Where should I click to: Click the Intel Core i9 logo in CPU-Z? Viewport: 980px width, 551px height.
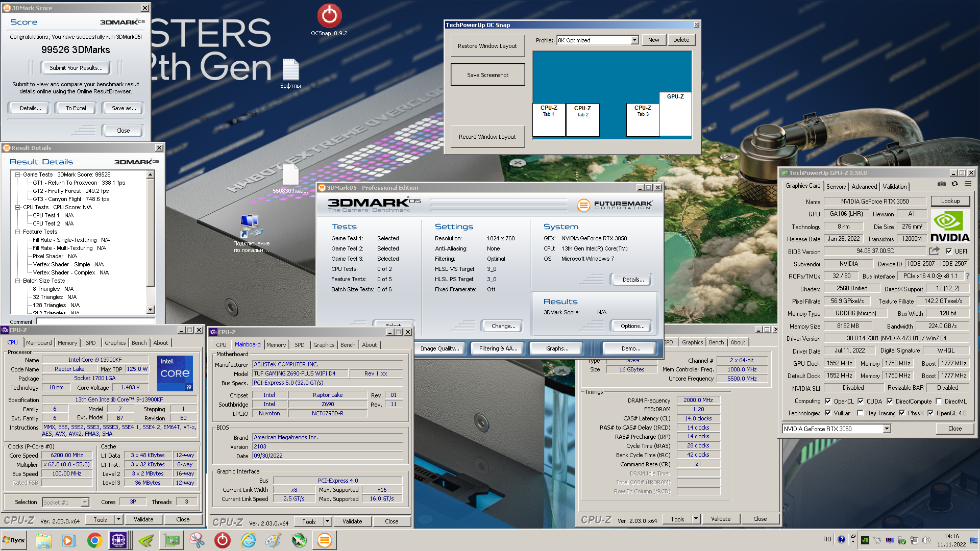click(x=175, y=373)
